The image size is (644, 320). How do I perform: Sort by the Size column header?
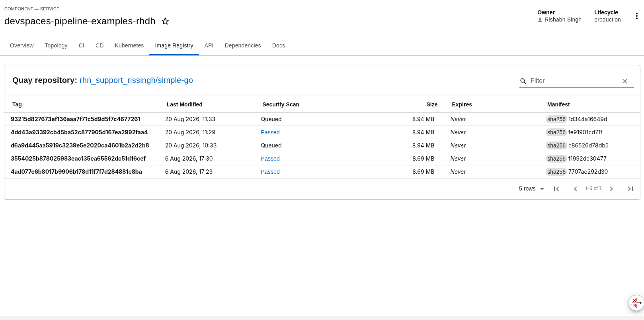point(432,104)
